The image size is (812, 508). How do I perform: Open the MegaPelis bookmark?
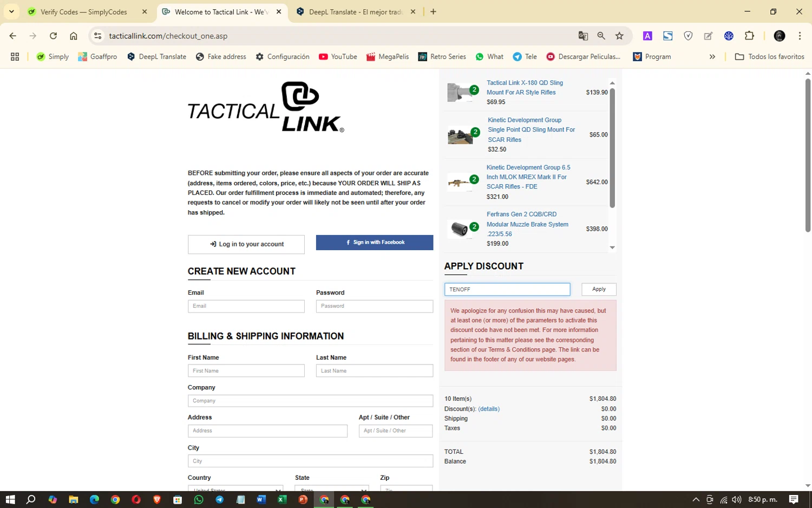coord(387,56)
